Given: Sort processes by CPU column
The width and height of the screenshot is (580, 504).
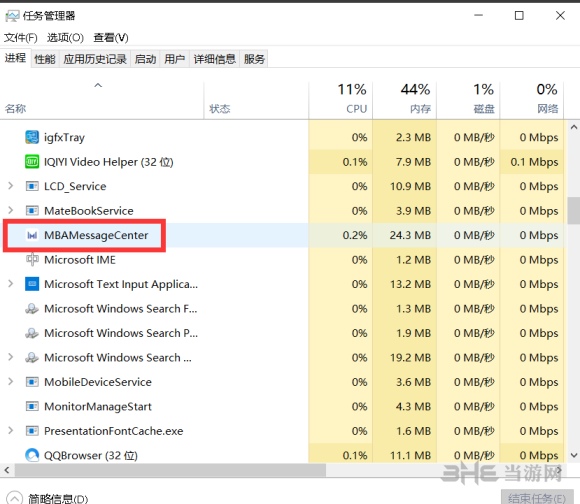Looking at the screenshot, I should (341, 99).
